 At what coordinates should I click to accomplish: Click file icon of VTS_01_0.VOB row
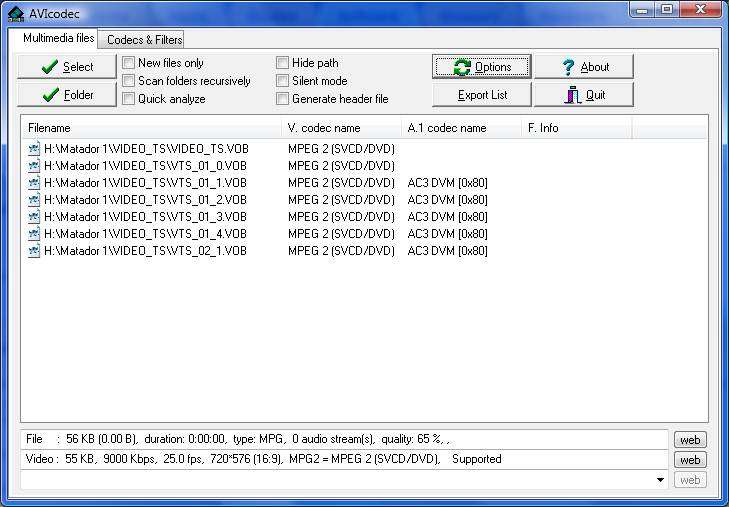[x=34, y=166]
